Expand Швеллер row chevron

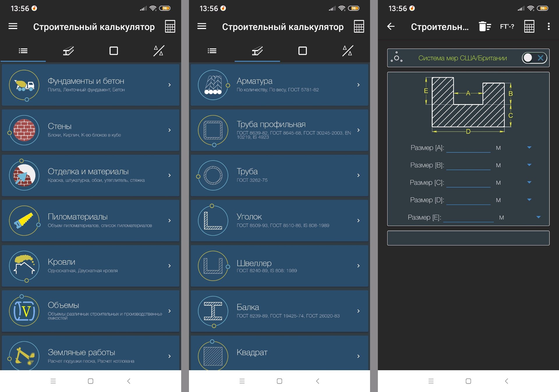[x=358, y=266]
